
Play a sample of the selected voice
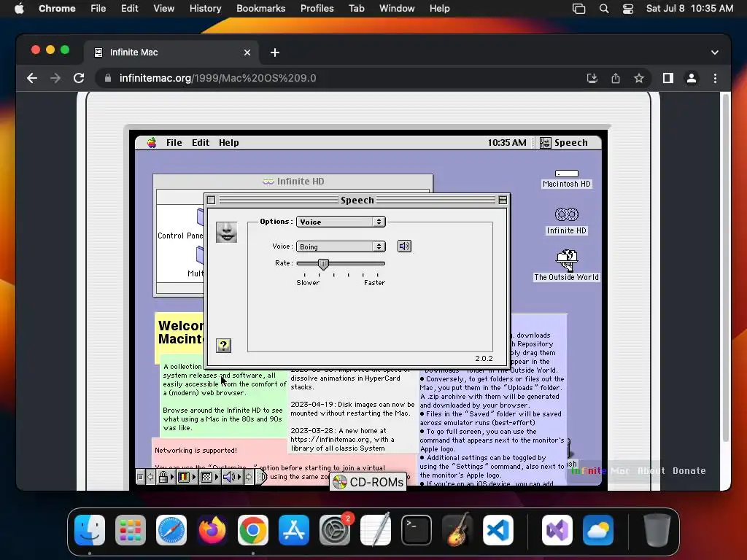pyautogui.click(x=404, y=246)
